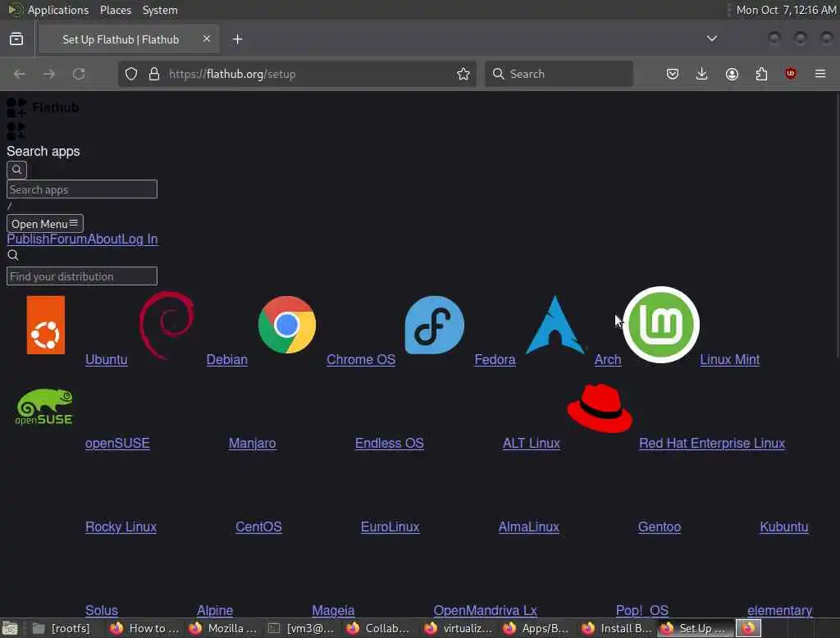Focus the Find your distribution field
The width and height of the screenshot is (840, 638).
pyautogui.click(x=82, y=276)
